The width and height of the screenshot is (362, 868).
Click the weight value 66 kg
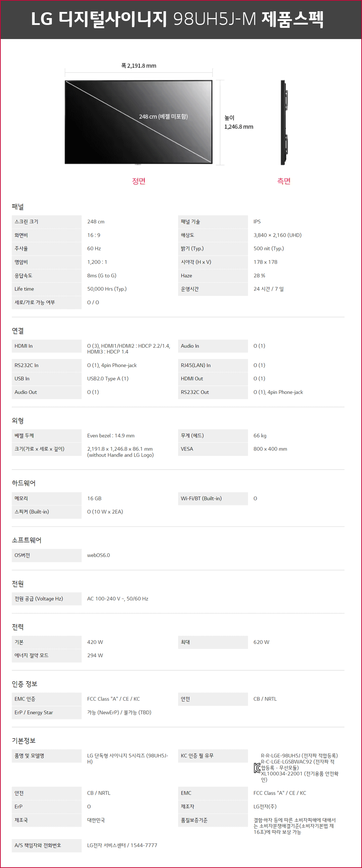pos(260,436)
